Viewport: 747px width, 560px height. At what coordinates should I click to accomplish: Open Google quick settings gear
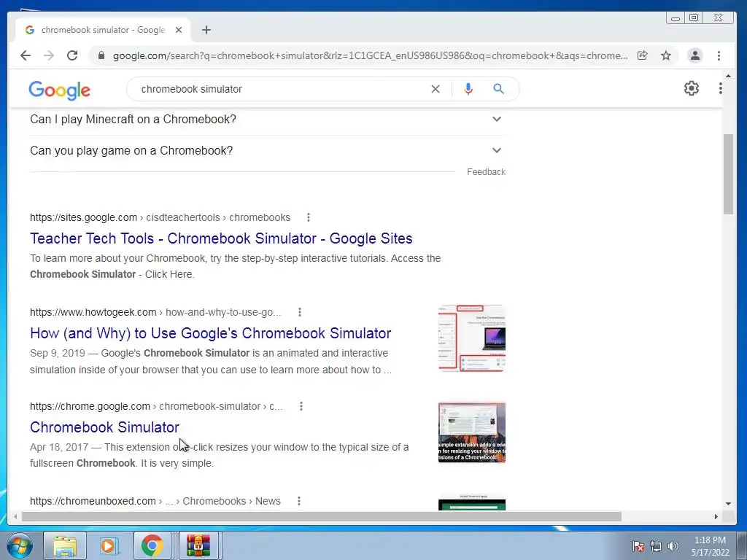coord(692,88)
